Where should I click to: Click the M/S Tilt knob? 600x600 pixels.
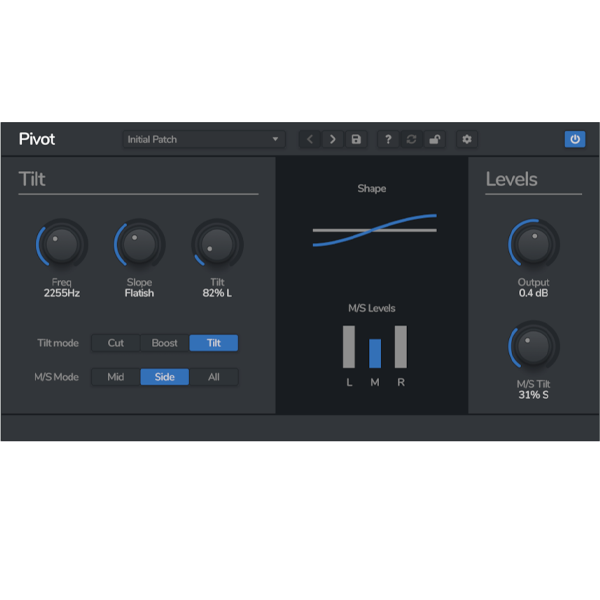(x=533, y=346)
